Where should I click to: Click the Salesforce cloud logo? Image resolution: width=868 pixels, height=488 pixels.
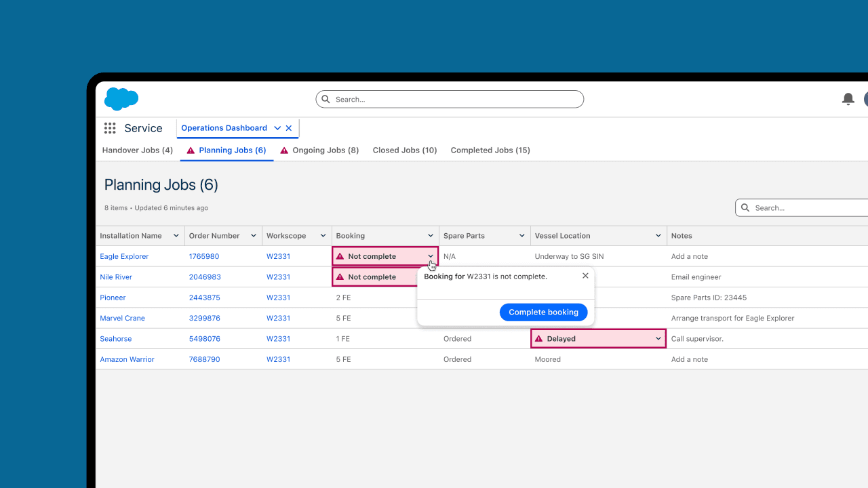click(x=121, y=99)
